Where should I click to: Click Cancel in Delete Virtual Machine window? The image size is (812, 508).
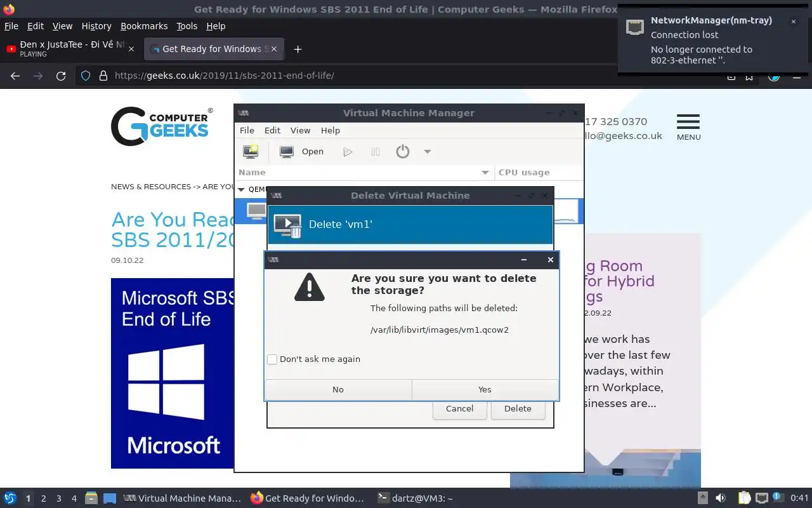pos(459,408)
